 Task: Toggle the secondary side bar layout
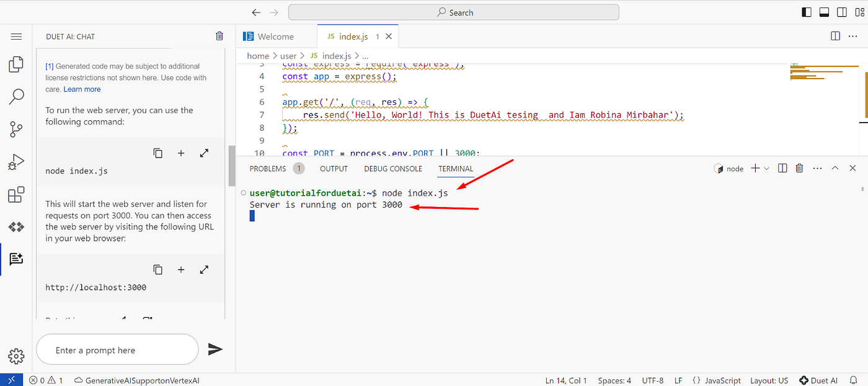click(842, 12)
